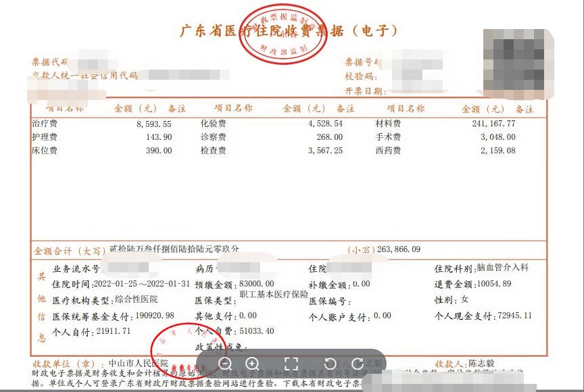Select the 护理费 row label
584x392 pixels.
45,137
